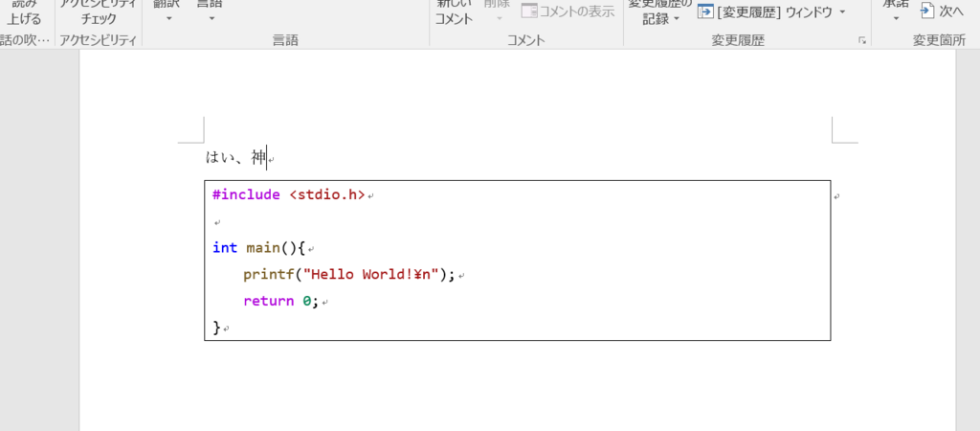
Task: Click the "Hello World!¥n" string literal
Action: (x=369, y=275)
